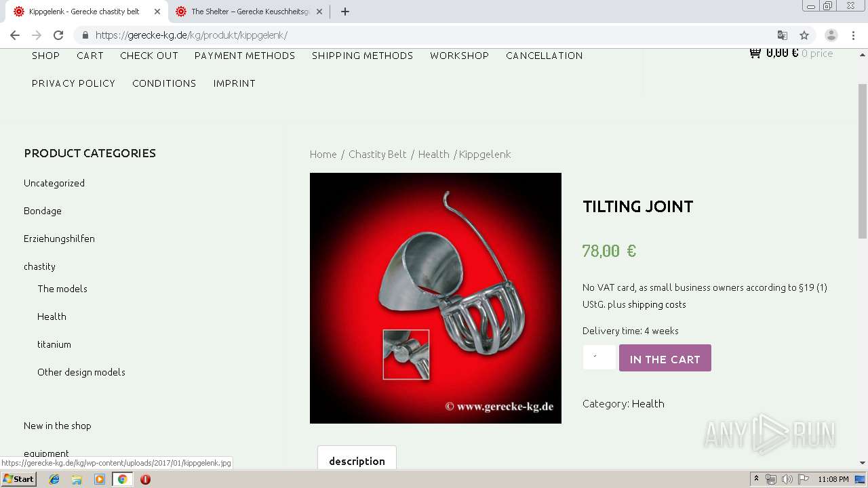Image resolution: width=868 pixels, height=488 pixels.
Task: Click the quantity input field
Action: (x=599, y=357)
